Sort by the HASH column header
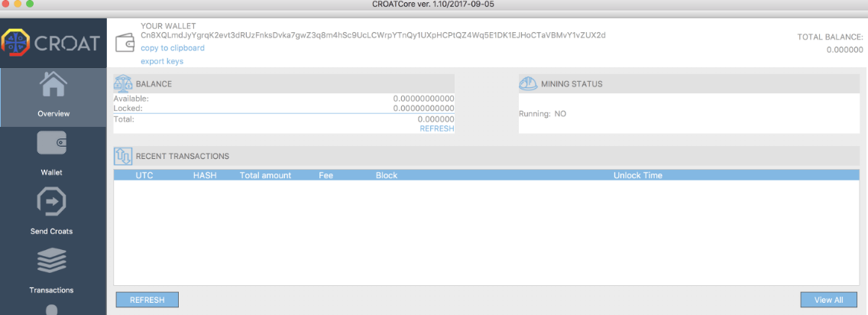Screen dimensions: 868x315 pyautogui.click(x=205, y=176)
